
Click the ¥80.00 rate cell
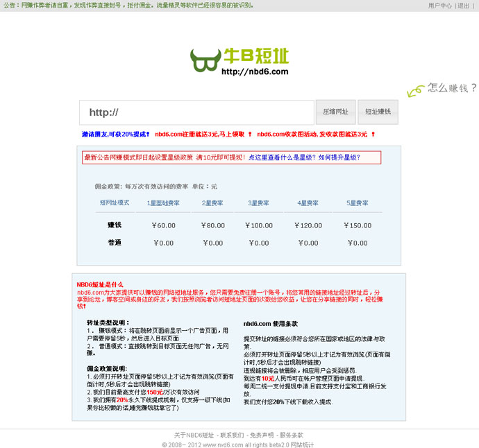click(213, 225)
